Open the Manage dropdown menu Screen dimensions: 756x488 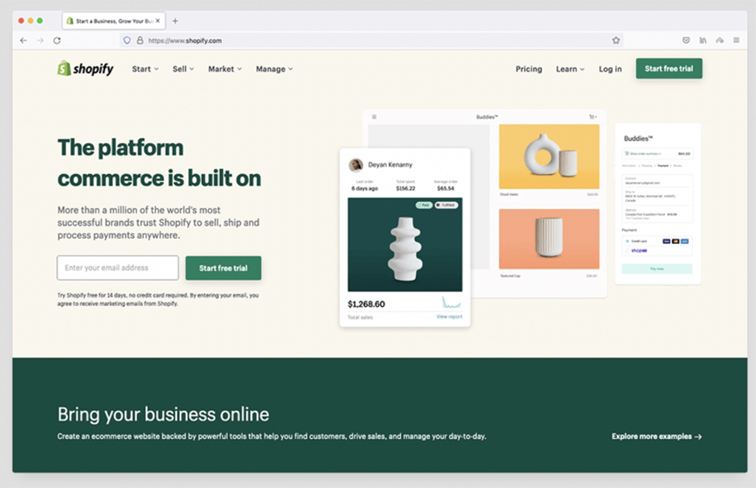(x=274, y=69)
